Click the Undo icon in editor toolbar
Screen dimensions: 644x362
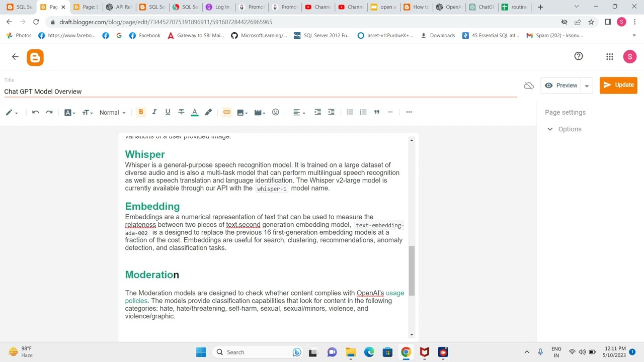coord(36,112)
